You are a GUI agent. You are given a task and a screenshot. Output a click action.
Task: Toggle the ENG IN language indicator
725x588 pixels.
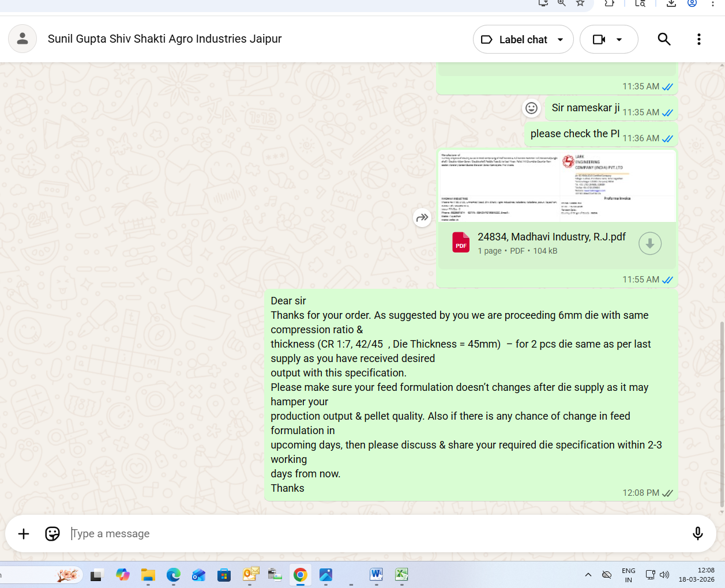(x=628, y=575)
